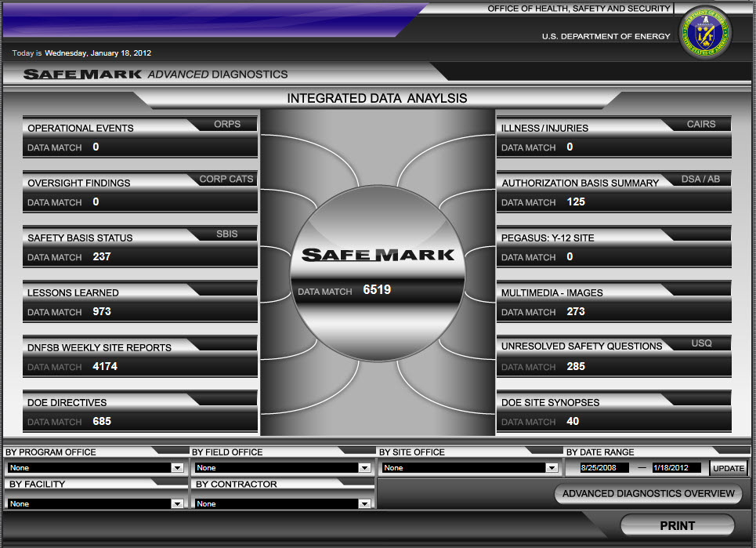The image size is (756, 548).
Task: Open the Safety Basis Status panel
Action: tap(139, 246)
